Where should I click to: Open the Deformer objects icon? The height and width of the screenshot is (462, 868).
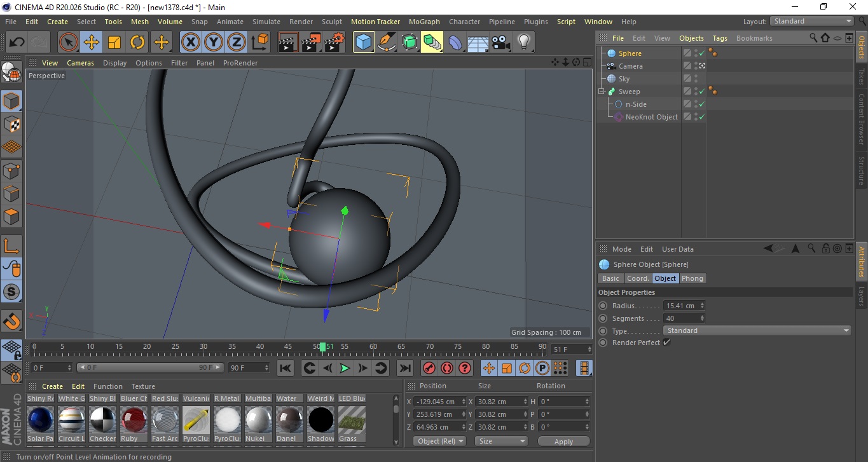click(x=455, y=43)
